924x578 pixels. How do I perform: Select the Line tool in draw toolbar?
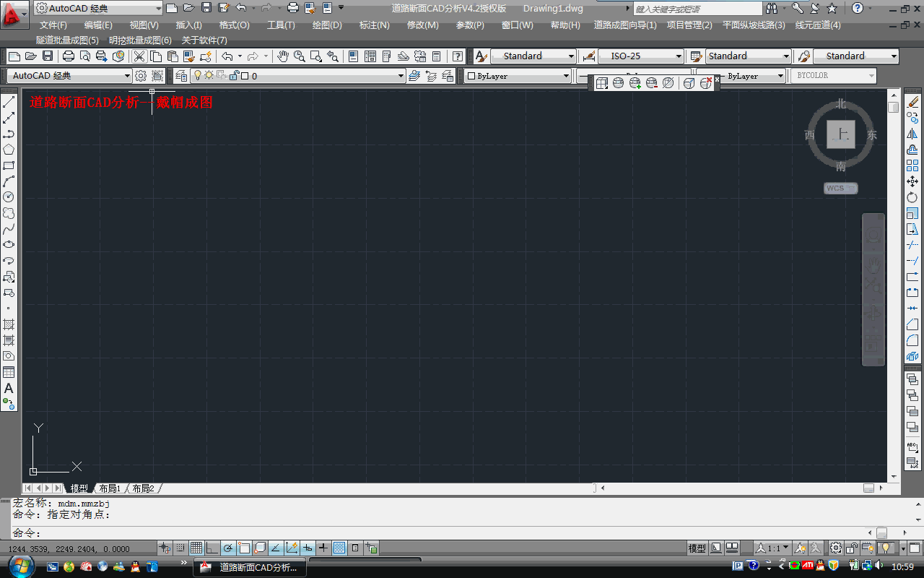tap(9, 103)
